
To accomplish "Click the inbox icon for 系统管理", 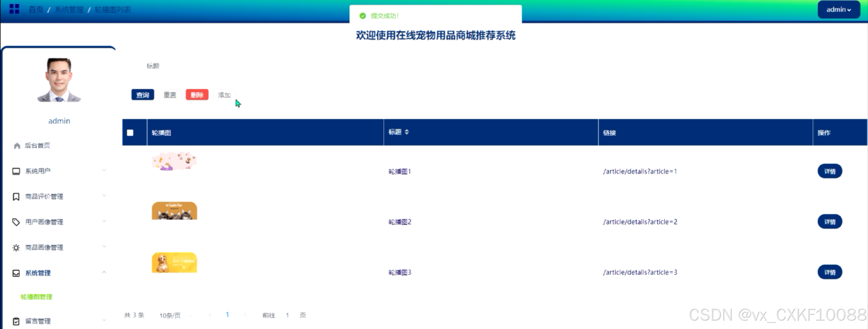I will 16,273.
